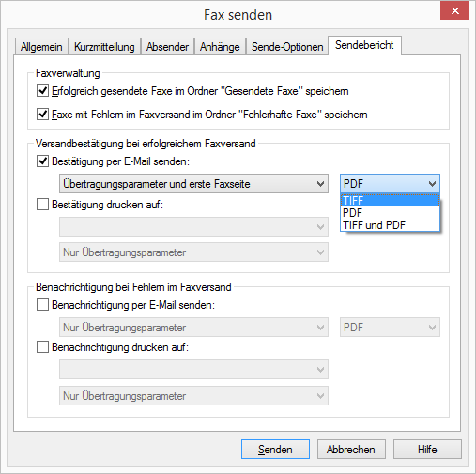Go to the Absender tab
The image size is (476, 474).
pyautogui.click(x=167, y=47)
